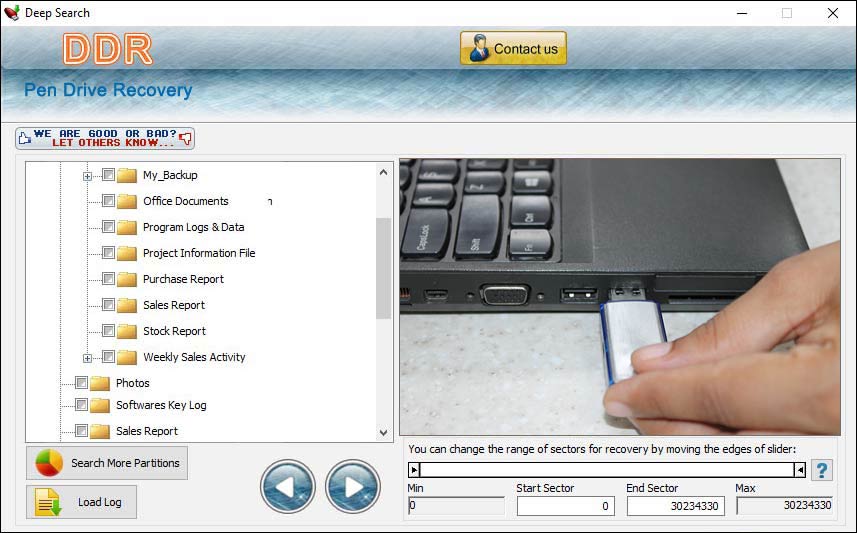Click the person icon on Contact us
The height and width of the screenshot is (533, 857).
(x=479, y=48)
